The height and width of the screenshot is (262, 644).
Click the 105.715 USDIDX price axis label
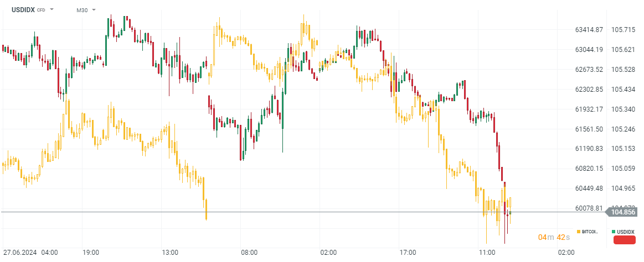pos(623,29)
